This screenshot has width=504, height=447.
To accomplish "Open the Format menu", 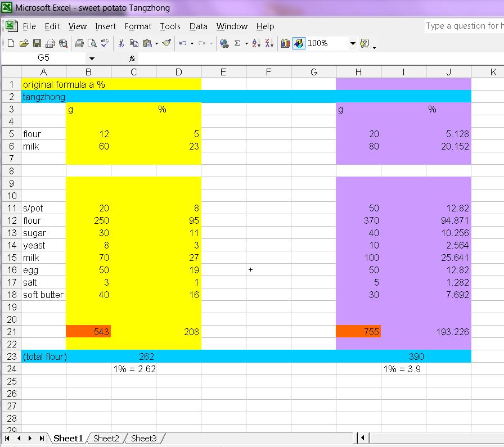I will 138,26.
